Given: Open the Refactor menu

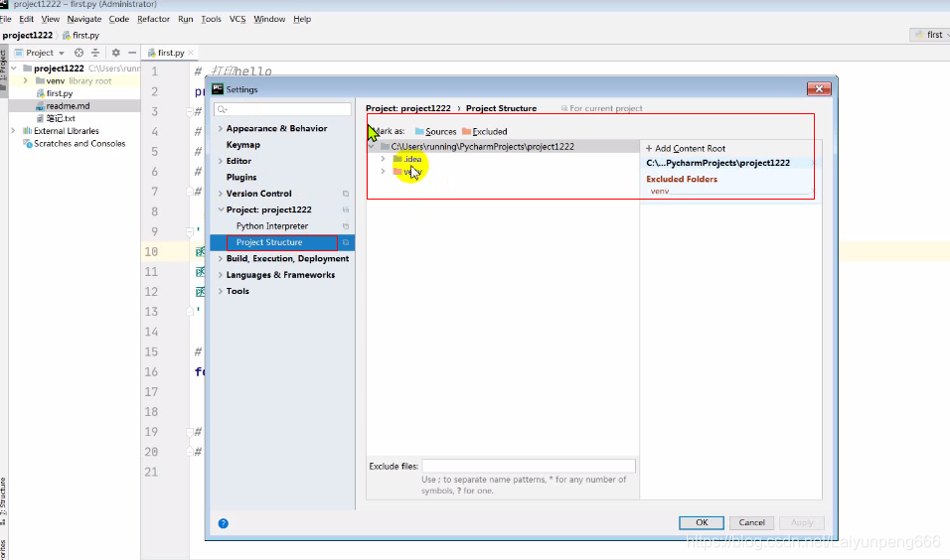Looking at the screenshot, I should (x=153, y=19).
